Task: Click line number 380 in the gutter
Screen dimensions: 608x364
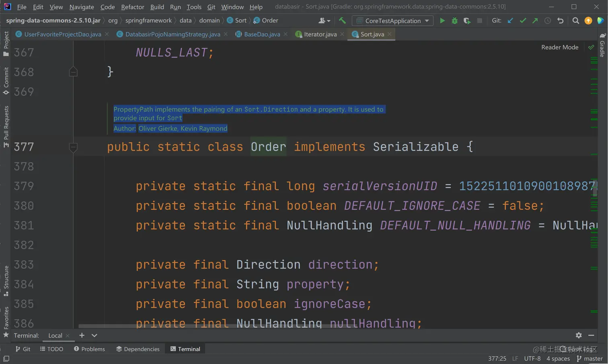Action: point(24,206)
